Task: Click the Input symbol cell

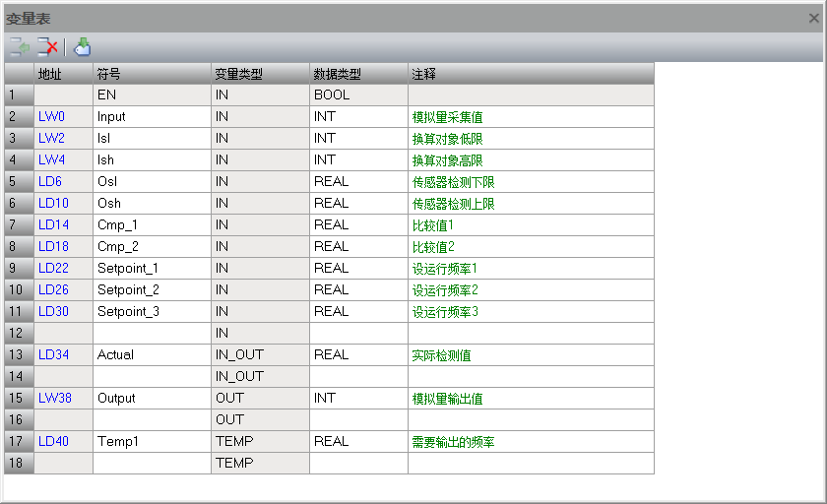Action: point(152,116)
